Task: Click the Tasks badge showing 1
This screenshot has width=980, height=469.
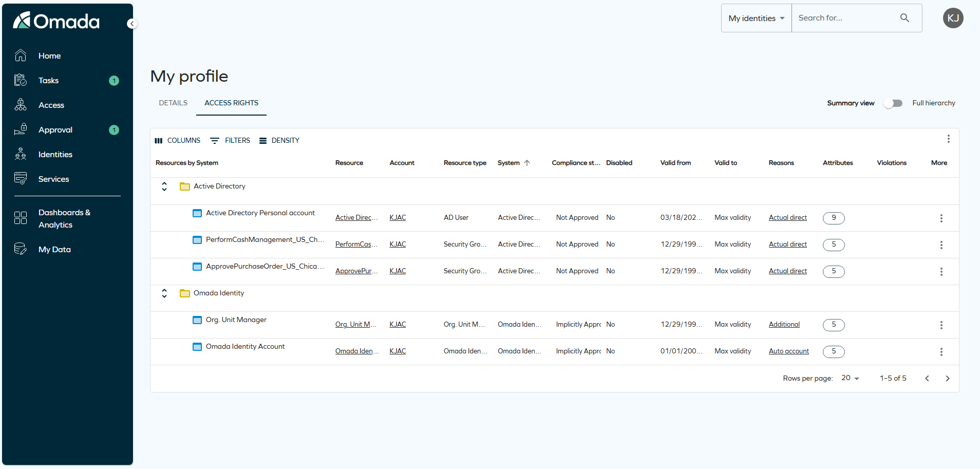Action: [x=114, y=81]
